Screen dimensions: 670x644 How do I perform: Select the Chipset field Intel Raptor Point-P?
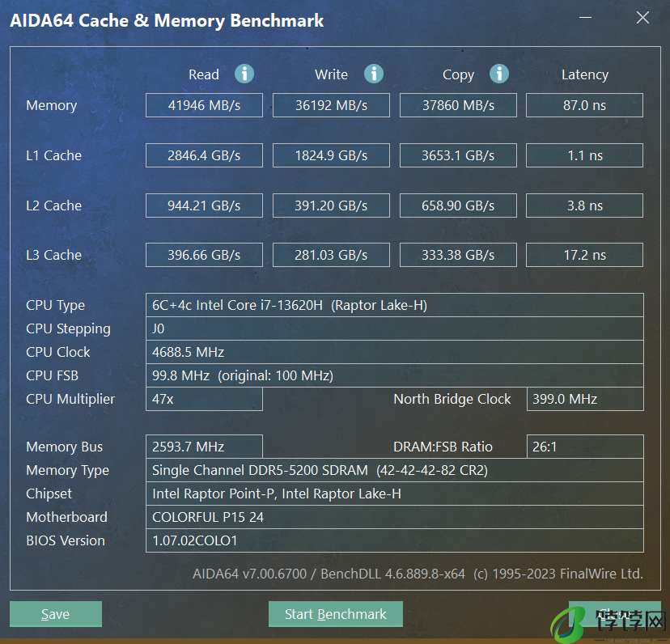(395, 494)
